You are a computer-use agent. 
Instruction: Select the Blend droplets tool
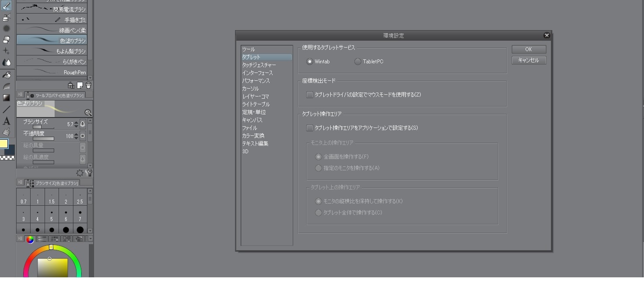[7, 62]
